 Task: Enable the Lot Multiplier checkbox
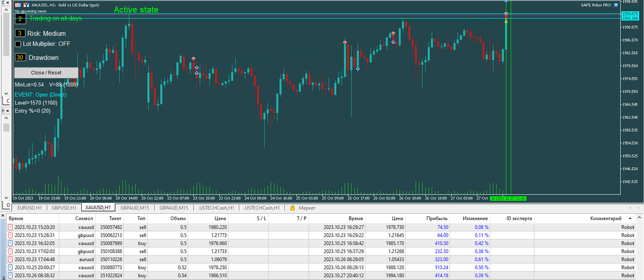pyautogui.click(x=18, y=44)
